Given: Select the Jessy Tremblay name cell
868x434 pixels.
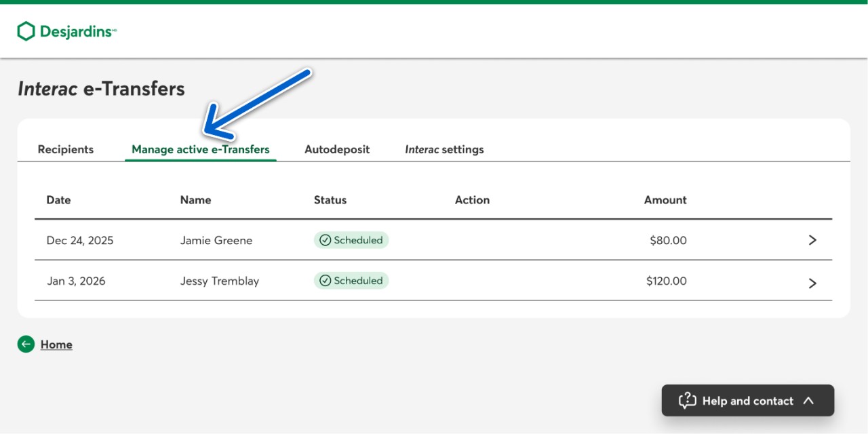Looking at the screenshot, I should (x=219, y=281).
